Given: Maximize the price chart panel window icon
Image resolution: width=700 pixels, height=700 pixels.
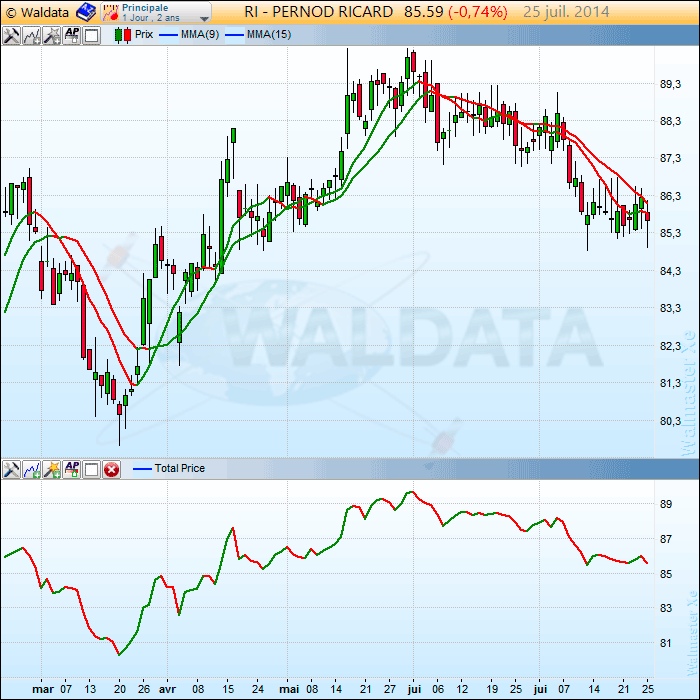Looking at the screenshot, I should pyautogui.click(x=92, y=35).
